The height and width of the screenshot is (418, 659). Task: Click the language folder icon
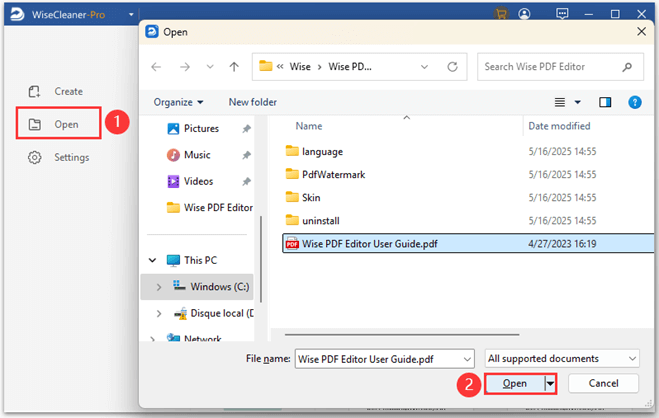tap(292, 151)
